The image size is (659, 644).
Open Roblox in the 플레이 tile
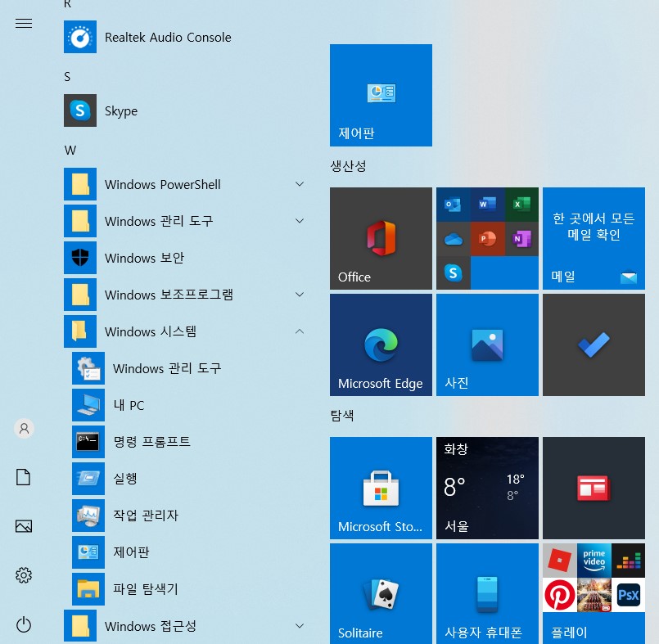point(559,561)
